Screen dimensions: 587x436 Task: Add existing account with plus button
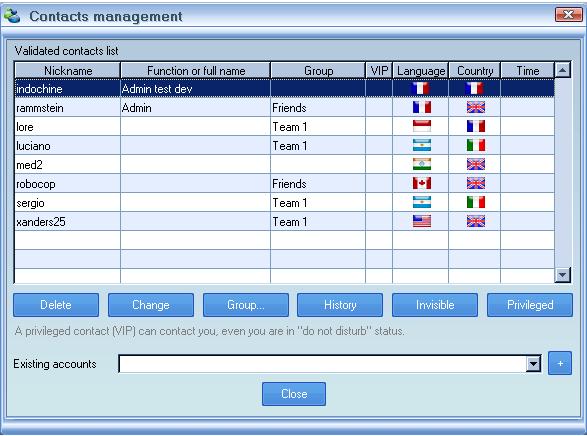560,363
